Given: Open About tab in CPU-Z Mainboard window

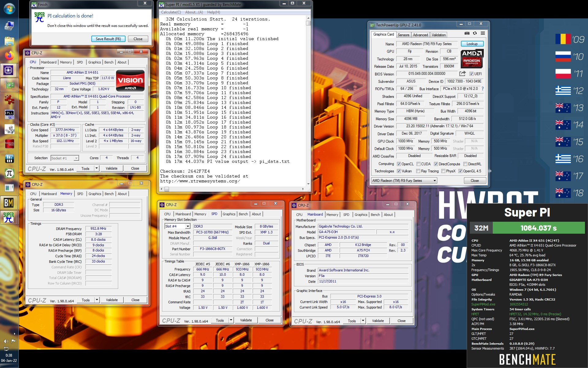Looking at the screenshot, I should click(388, 215).
